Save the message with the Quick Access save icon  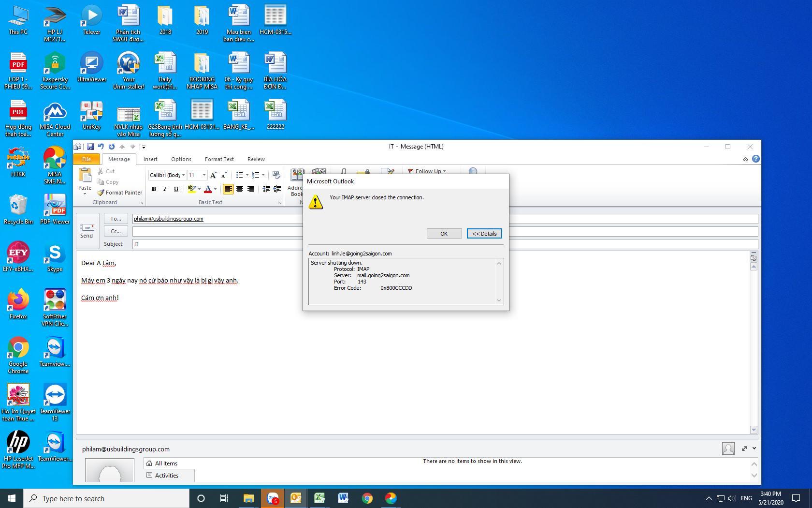pyautogui.click(x=90, y=147)
